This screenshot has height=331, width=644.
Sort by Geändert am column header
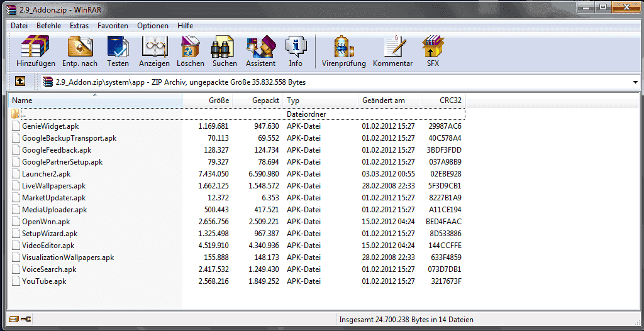point(390,100)
